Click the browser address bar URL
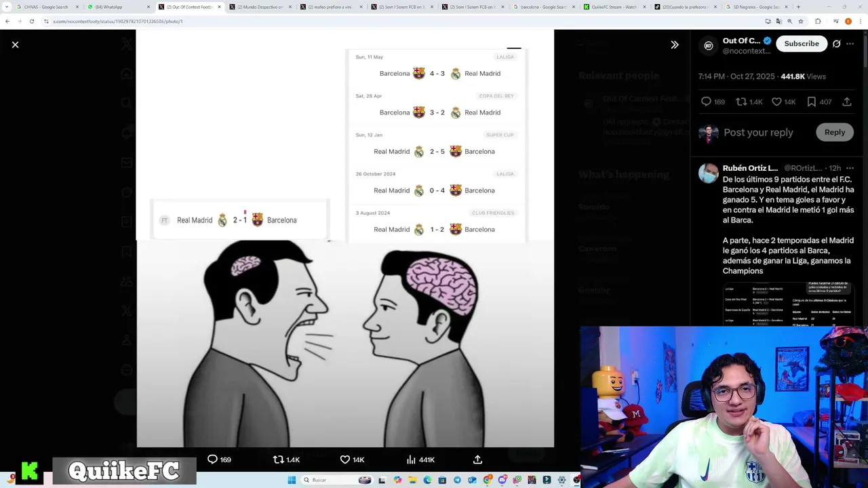This screenshot has width=868, height=488. click(x=117, y=21)
